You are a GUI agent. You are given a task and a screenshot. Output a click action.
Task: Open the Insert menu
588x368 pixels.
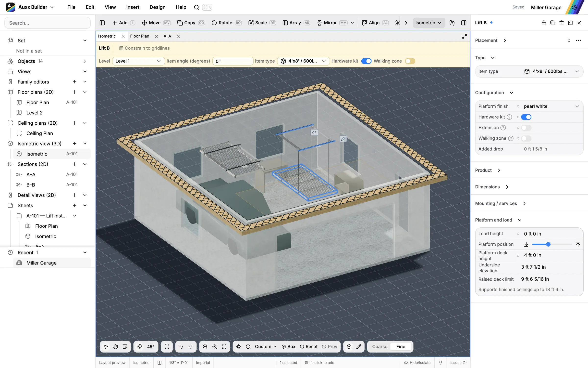tap(133, 7)
